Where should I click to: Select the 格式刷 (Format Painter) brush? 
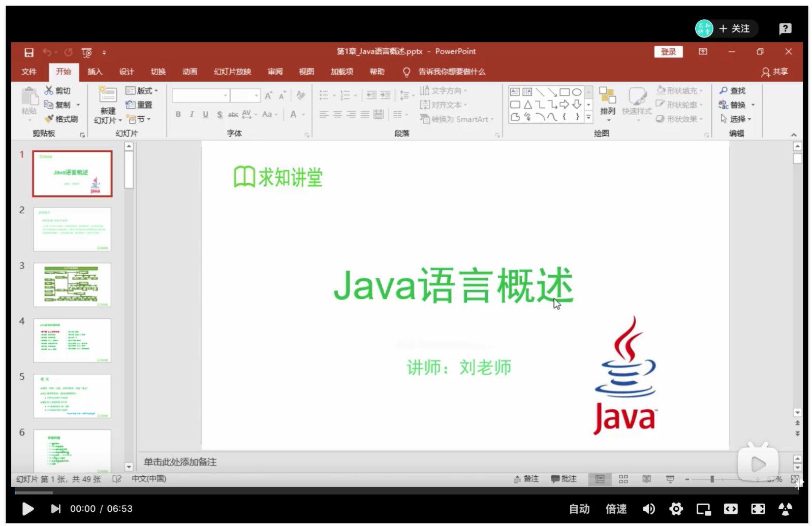click(49, 119)
